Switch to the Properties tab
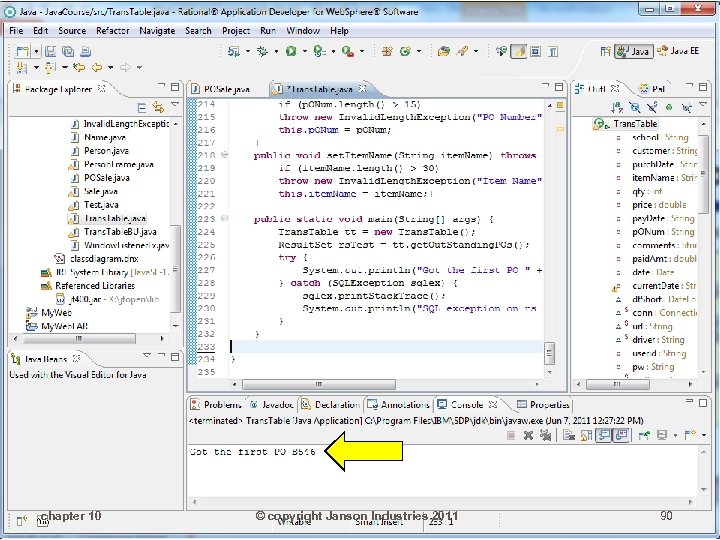The image size is (720, 540). pos(543,405)
